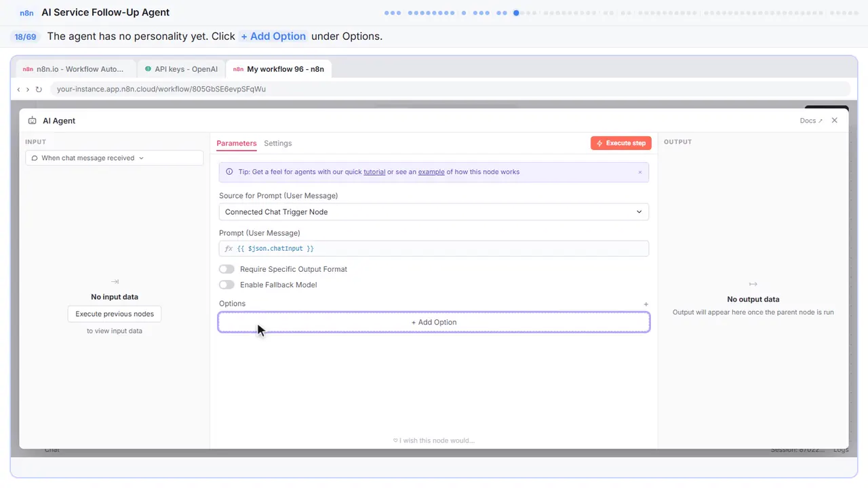Open the Source for Prompt dropdown
The image size is (868, 488).
pos(434,212)
